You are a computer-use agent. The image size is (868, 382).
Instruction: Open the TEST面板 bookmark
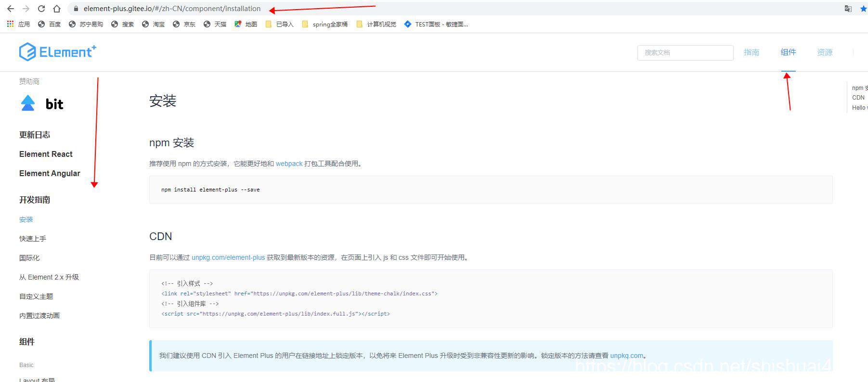point(436,24)
